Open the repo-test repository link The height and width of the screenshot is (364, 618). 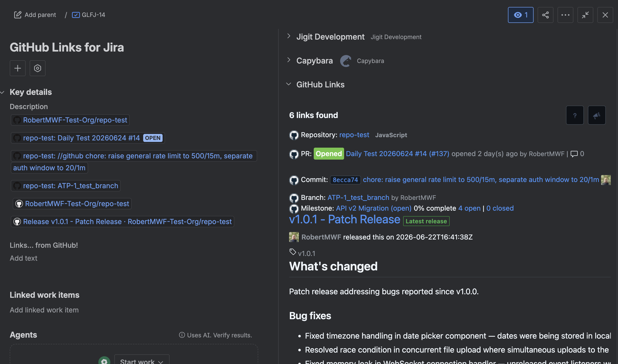pos(354,135)
